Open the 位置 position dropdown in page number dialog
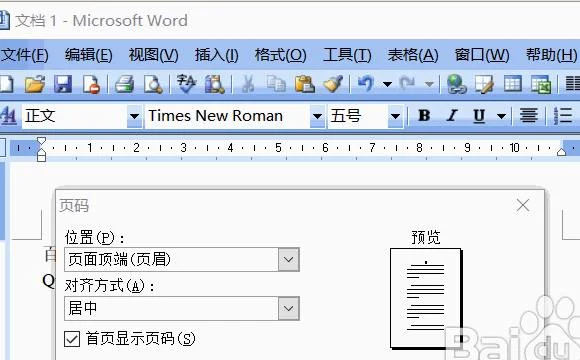 [289, 259]
